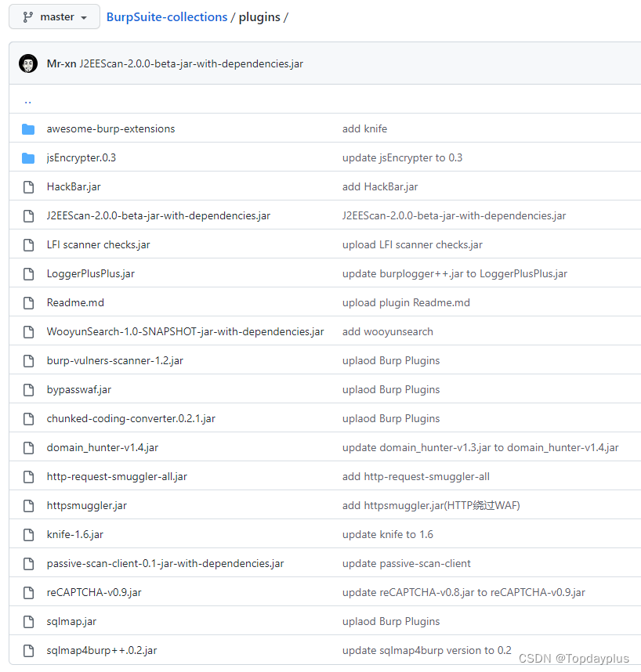Open commit 'add HackBar.jar'
Viewport: 641px width, 672px height.
pos(380,186)
